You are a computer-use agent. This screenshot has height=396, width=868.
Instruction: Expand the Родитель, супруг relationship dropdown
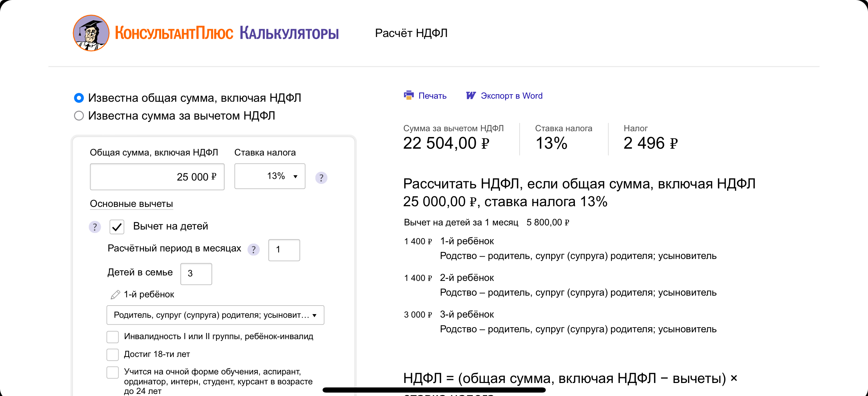215,315
